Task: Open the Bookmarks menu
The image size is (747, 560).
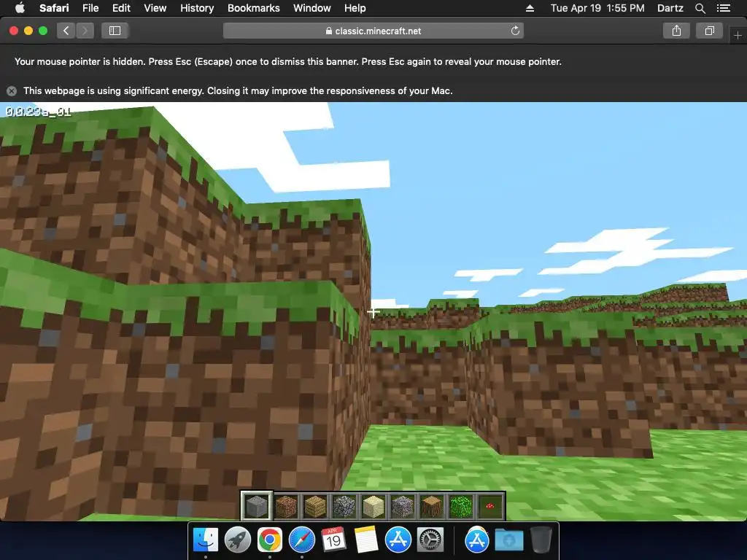Action: [x=253, y=8]
